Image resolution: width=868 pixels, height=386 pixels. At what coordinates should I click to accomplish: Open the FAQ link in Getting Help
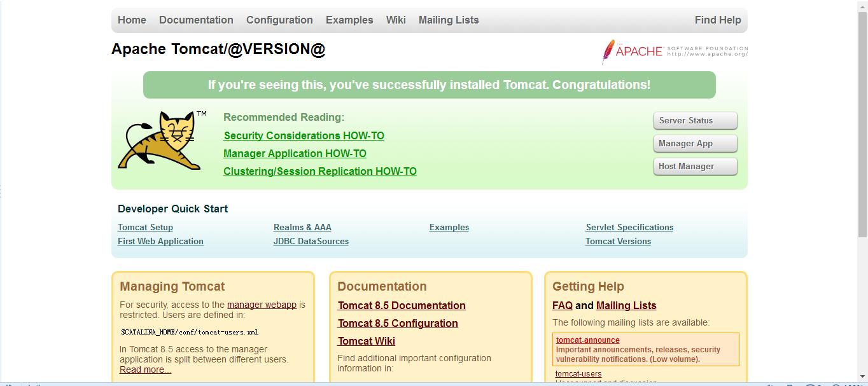point(563,305)
